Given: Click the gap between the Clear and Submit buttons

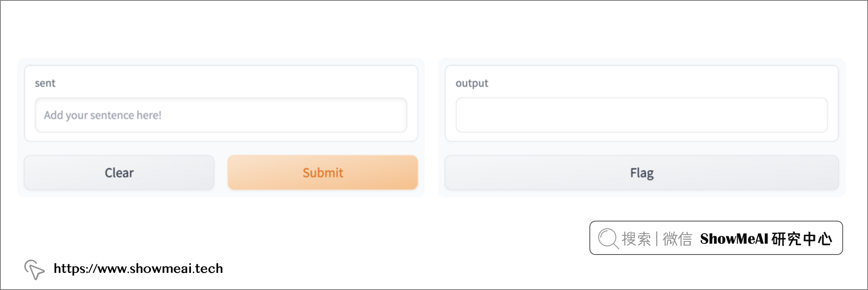Looking at the screenshot, I should click(221, 173).
